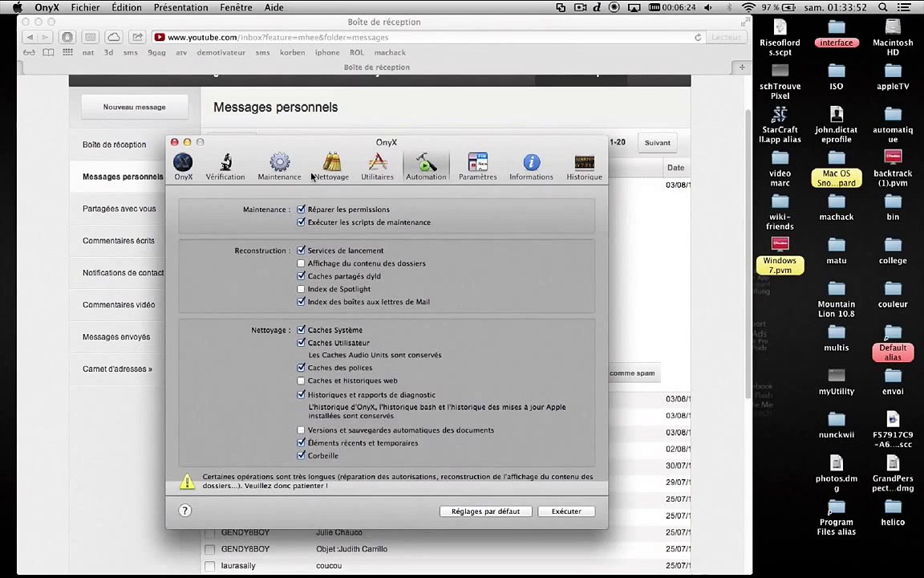Open the Fichier menu
Screen dimensions: 924x578
(86, 7)
